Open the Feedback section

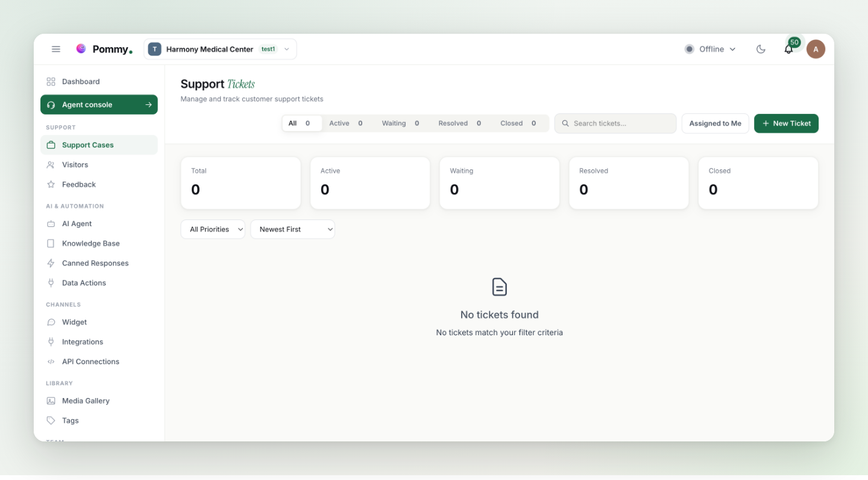99,185
